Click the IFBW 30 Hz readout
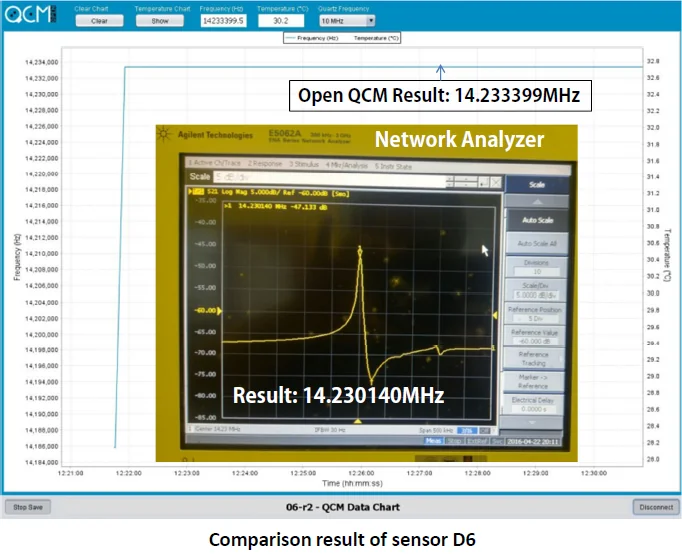 pos(330,430)
